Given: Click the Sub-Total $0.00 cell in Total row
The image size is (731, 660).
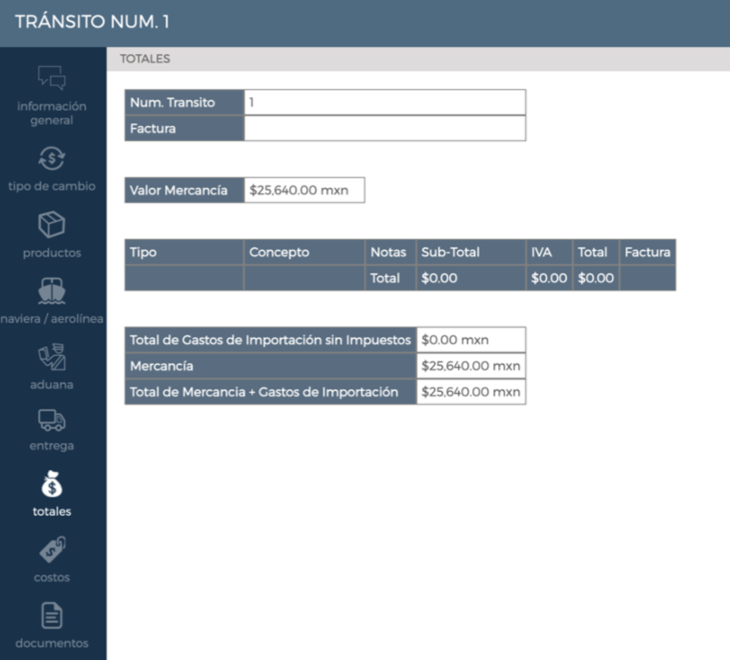Looking at the screenshot, I should [x=471, y=278].
